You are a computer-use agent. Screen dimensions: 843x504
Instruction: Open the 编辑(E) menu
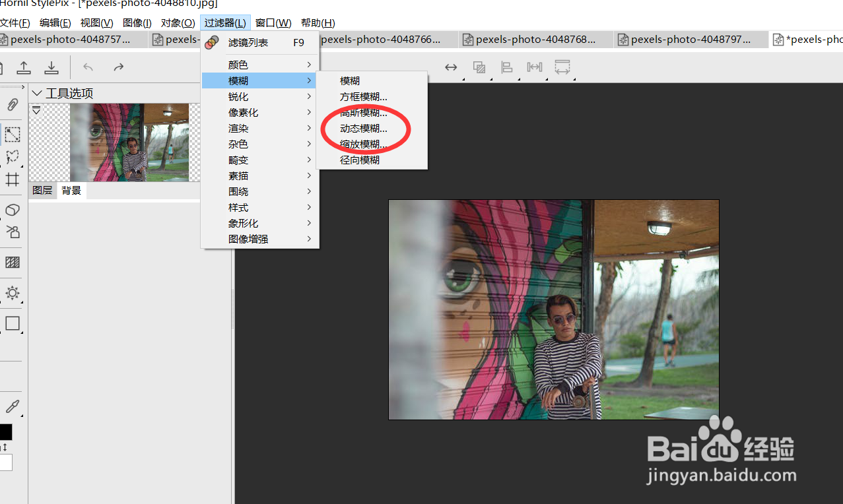[55, 22]
